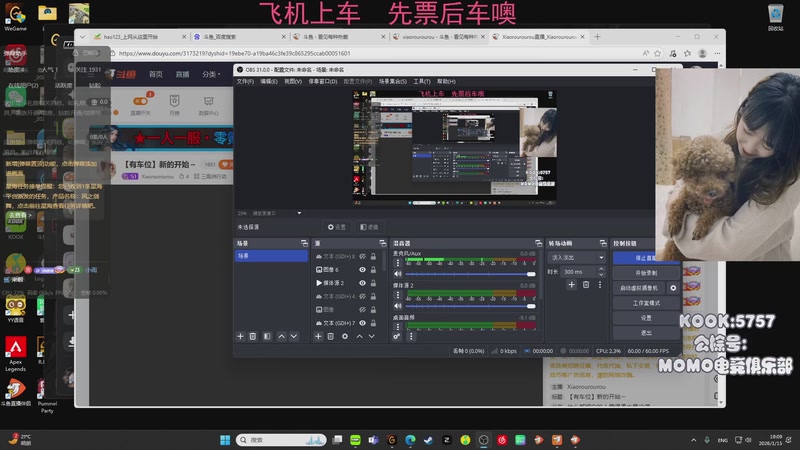
Task: Delete selected scene with scenes trash icon
Action: 253,336
